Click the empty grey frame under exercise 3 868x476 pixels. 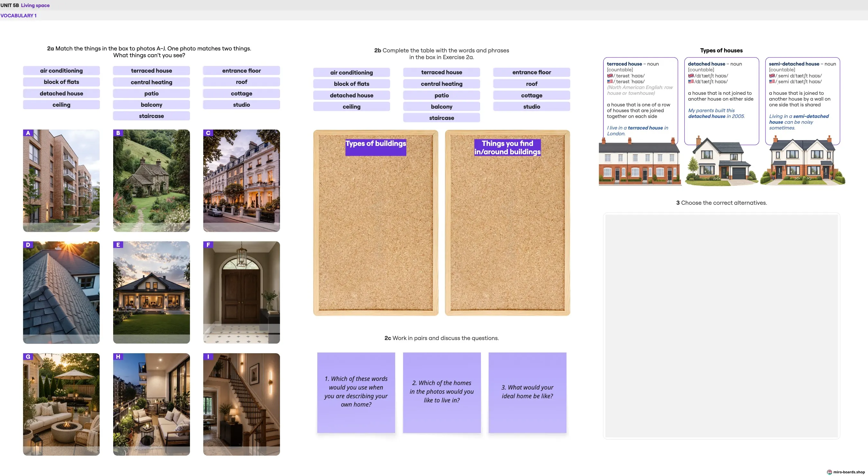(x=721, y=326)
